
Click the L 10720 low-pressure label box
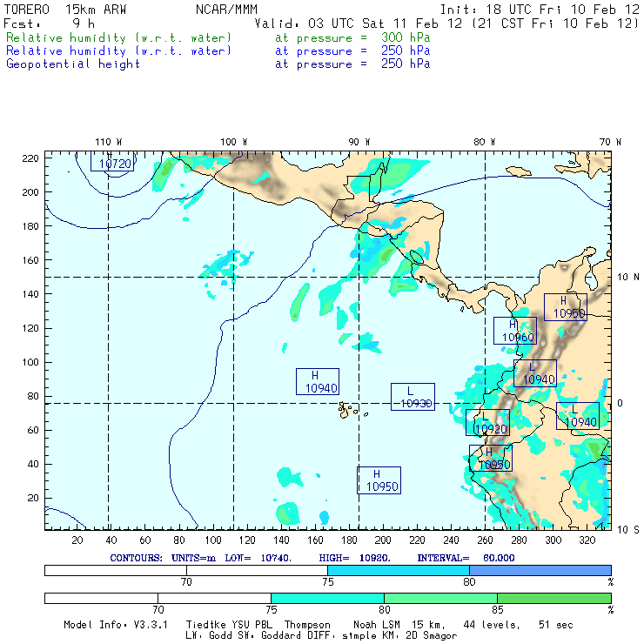click(112, 161)
